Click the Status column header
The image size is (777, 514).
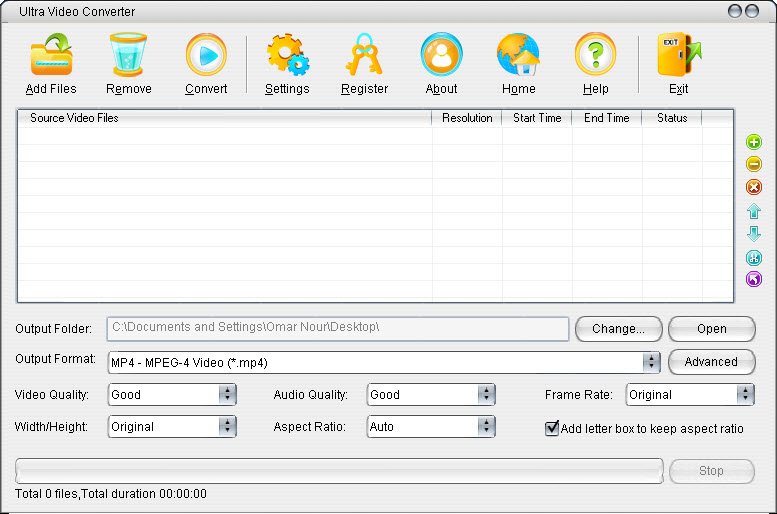point(672,118)
